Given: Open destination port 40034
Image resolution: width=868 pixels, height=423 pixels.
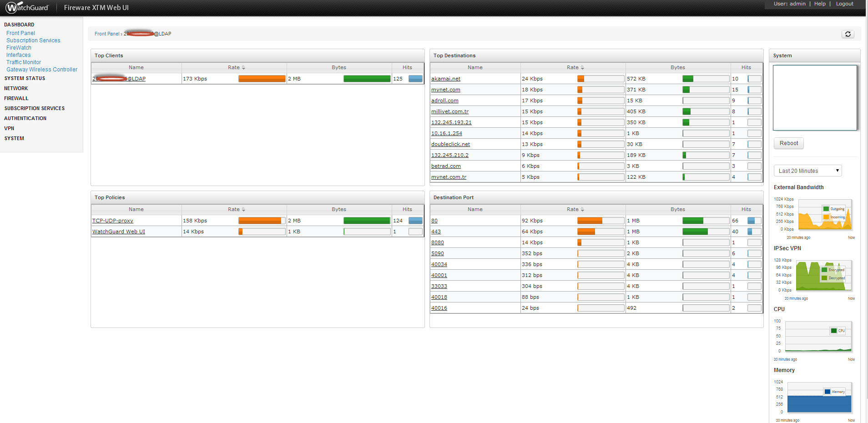Looking at the screenshot, I should pyautogui.click(x=439, y=264).
